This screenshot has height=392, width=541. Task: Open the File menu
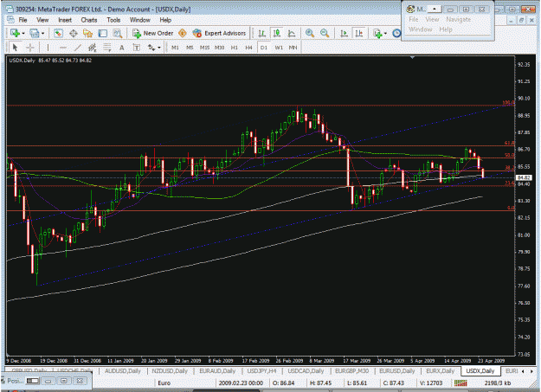coord(23,20)
